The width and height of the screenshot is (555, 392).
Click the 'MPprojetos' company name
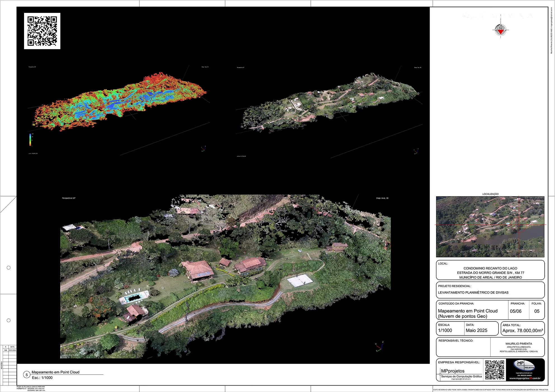pos(453,371)
